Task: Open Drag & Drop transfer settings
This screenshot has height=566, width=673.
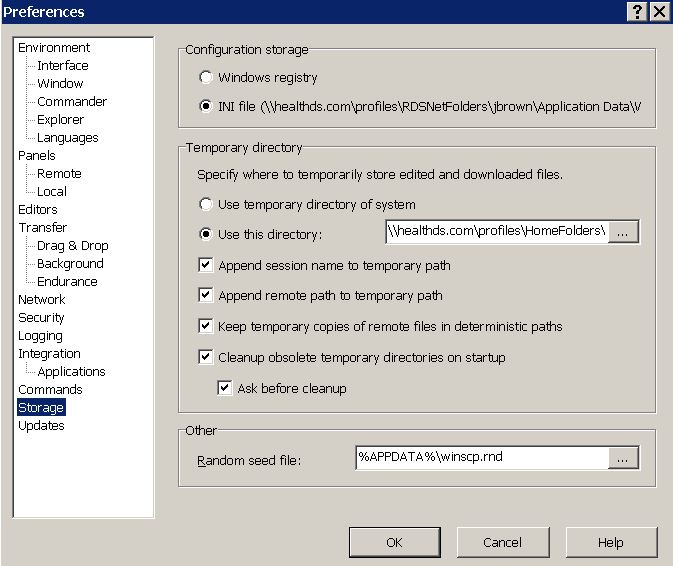Action: (73, 245)
